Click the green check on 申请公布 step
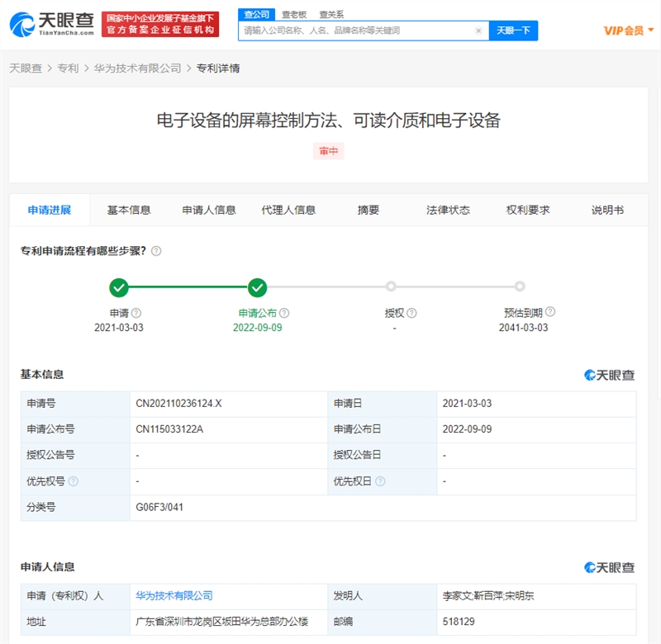The width and height of the screenshot is (661, 644). click(x=257, y=287)
